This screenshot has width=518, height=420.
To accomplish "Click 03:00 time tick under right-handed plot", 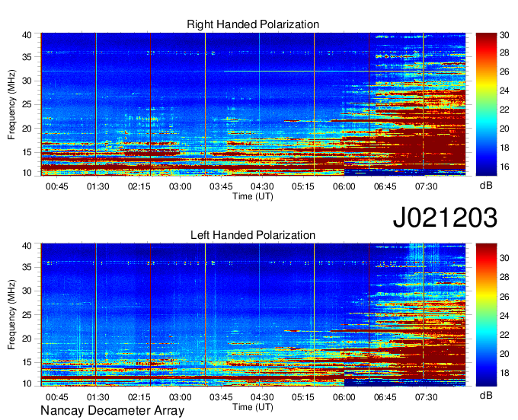I will pos(180,186).
